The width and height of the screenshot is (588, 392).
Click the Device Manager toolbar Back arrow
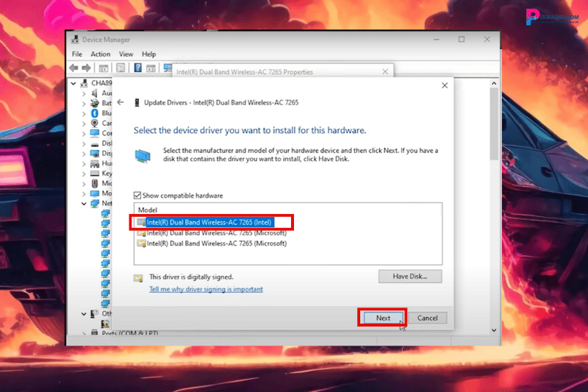tap(74, 68)
